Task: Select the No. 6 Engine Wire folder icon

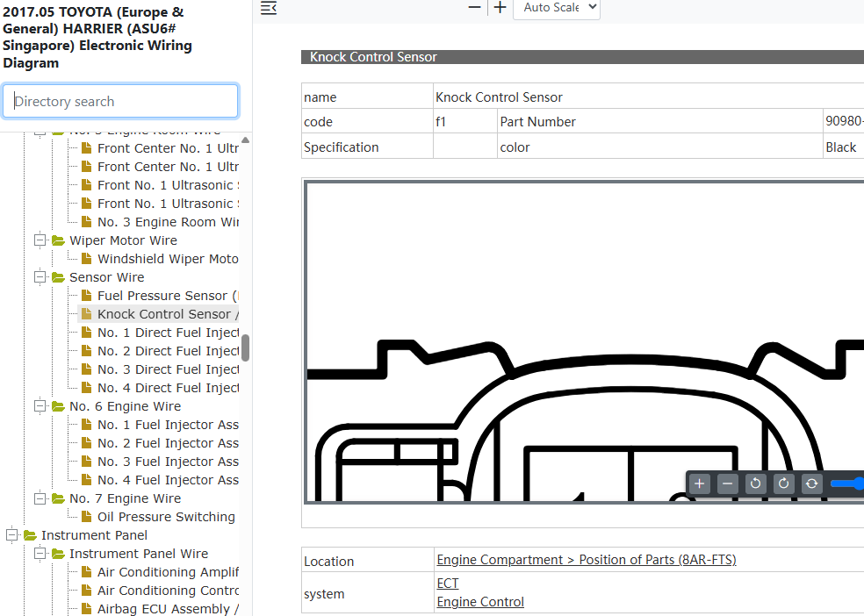Action: point(59,406)
